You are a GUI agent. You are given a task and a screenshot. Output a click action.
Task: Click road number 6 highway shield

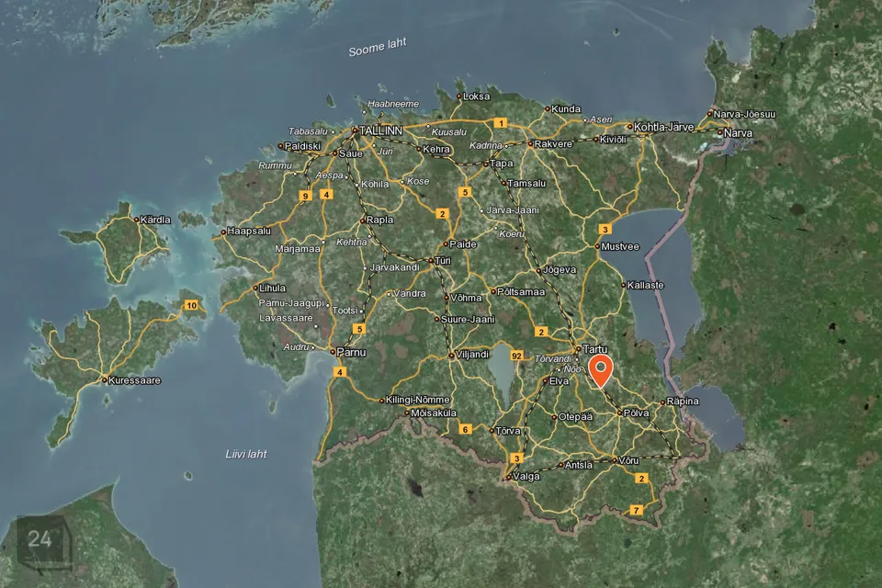coord(465,429)
